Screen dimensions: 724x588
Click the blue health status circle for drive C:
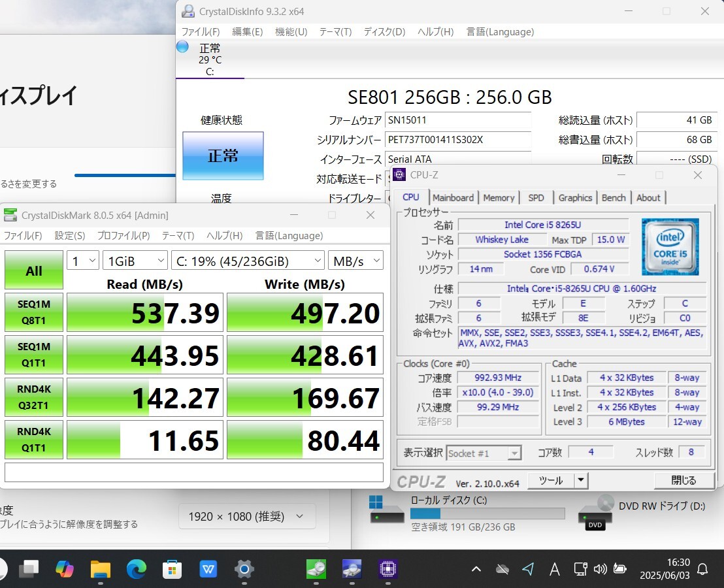(x=182, y=47)
